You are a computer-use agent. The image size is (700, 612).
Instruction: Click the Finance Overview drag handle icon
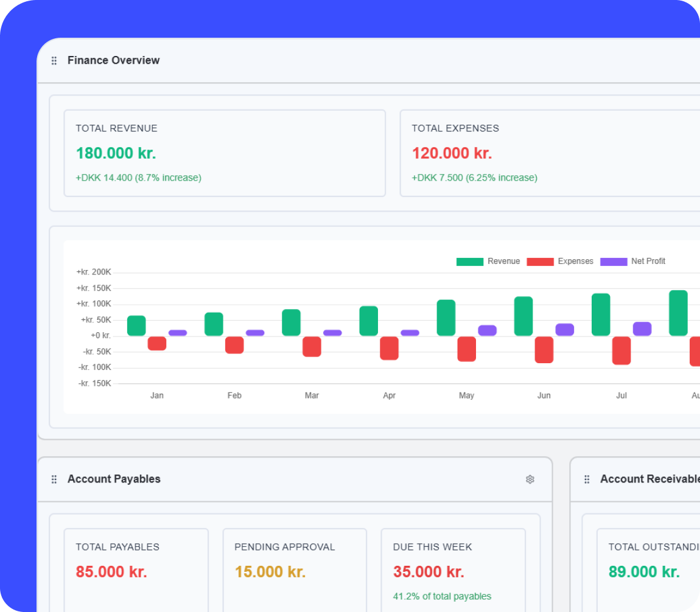[54, 60]
